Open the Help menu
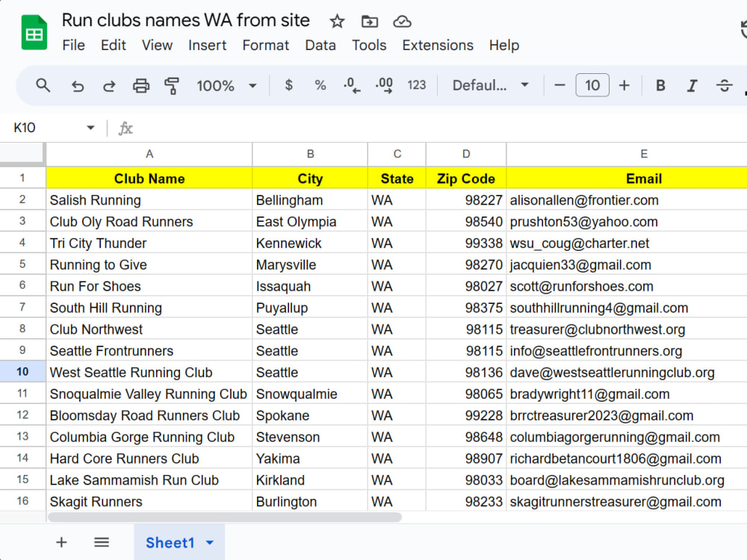 504,46
